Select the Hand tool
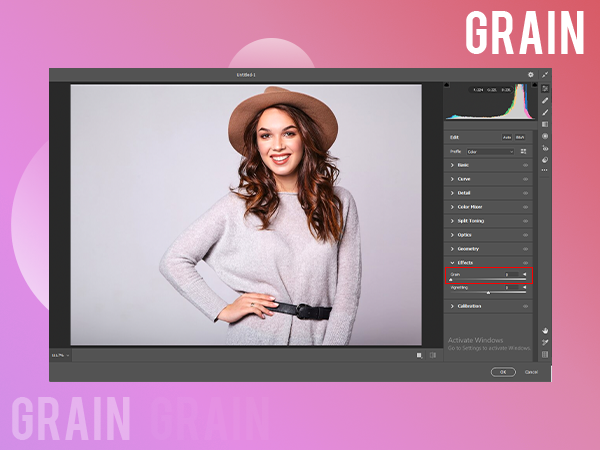 tap(545, 330)
